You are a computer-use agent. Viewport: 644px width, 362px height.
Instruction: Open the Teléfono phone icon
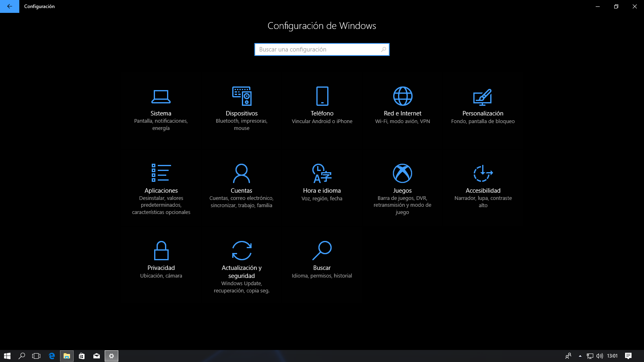click(x=322, y=96)
